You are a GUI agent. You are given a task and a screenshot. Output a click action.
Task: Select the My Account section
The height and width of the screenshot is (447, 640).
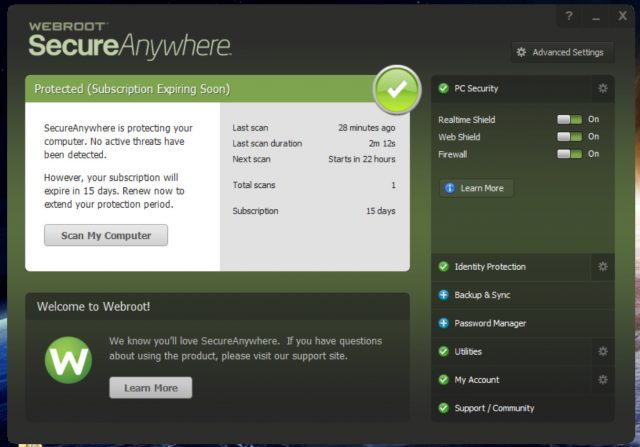click(477, 380)
